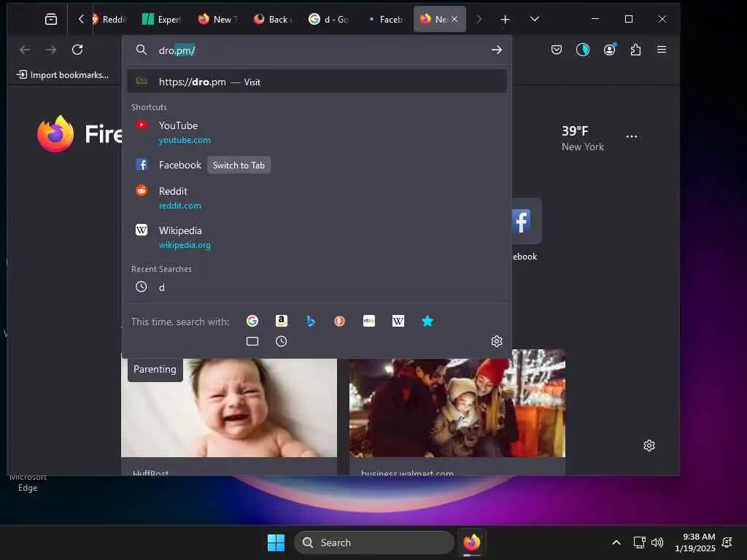Visit https://dro.pm suggestion
The image size is (747, 560).
317,82
